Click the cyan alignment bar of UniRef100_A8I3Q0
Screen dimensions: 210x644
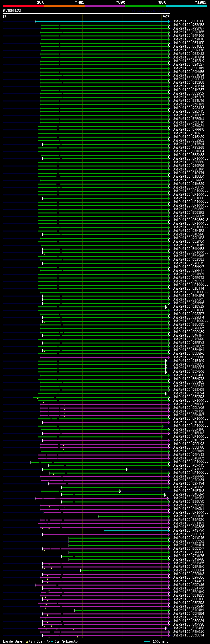pyautogui.click(x=102, y=21)
